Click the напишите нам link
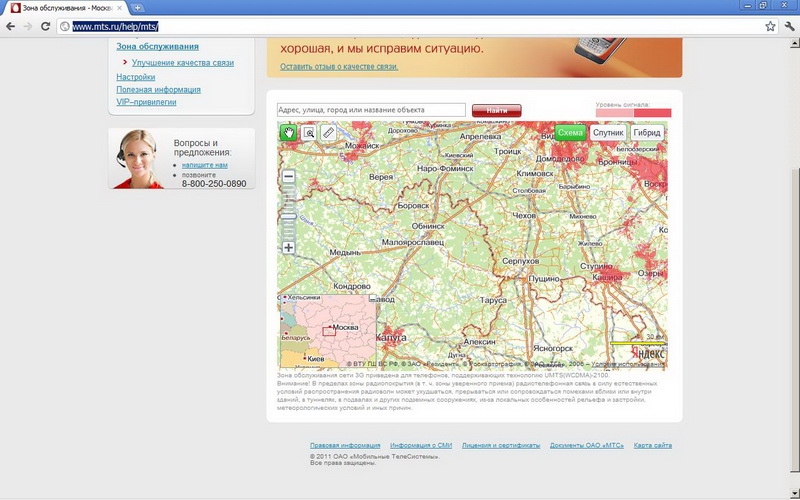 point(205,165)
